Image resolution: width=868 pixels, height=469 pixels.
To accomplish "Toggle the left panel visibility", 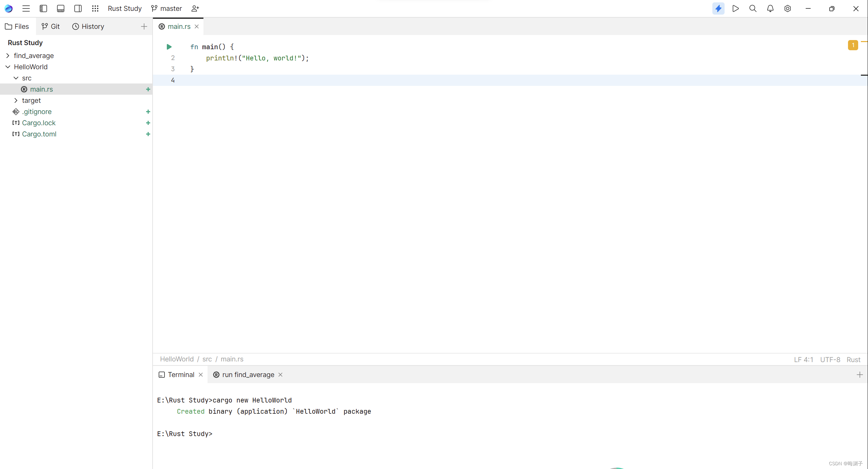I will pos(43,8).
